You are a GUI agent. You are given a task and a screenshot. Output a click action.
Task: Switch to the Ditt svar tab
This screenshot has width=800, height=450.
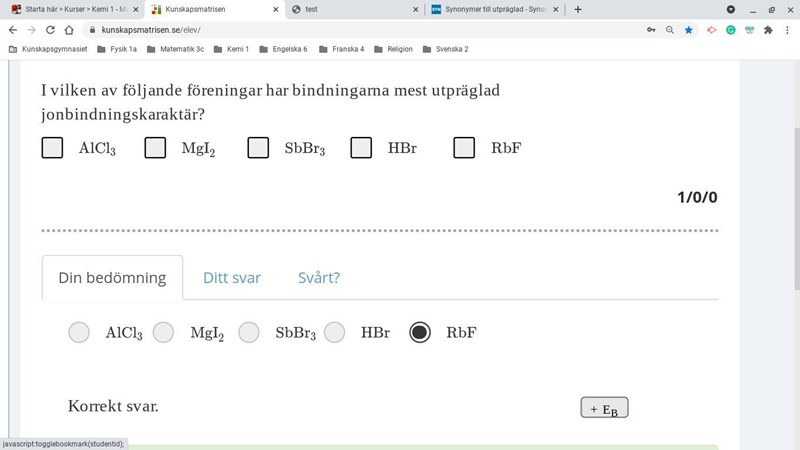tap(232, 278)
